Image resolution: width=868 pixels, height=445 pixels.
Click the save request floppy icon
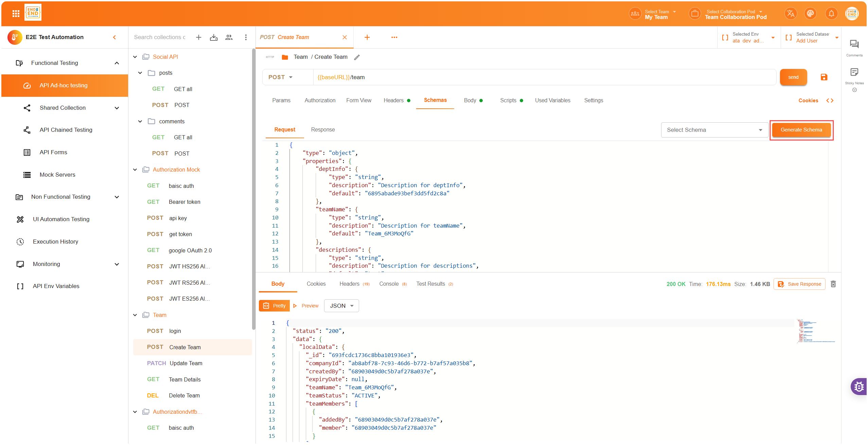click(x=824, y=77)
